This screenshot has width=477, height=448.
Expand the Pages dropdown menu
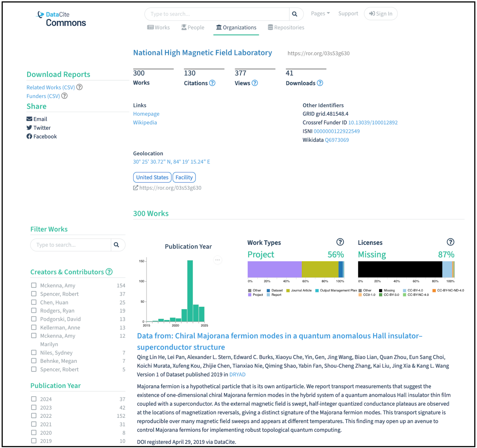click(320, 14)
